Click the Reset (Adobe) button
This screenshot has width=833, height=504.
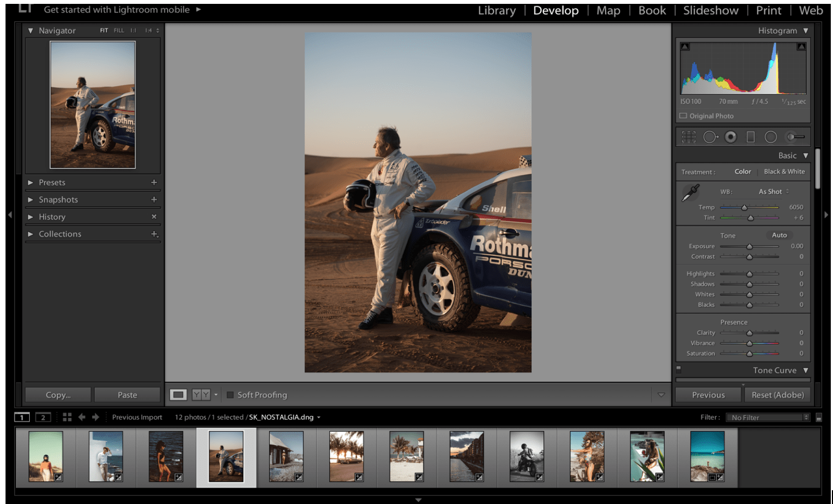tap(777, 395)
